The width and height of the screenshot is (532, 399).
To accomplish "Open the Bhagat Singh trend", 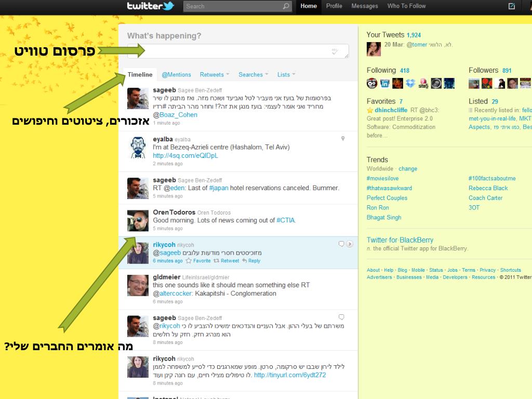I will click(384, 218).
